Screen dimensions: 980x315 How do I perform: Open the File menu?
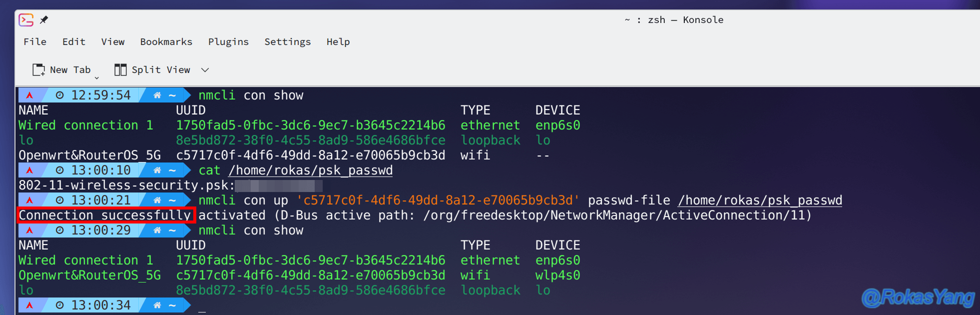pos(35,42)
